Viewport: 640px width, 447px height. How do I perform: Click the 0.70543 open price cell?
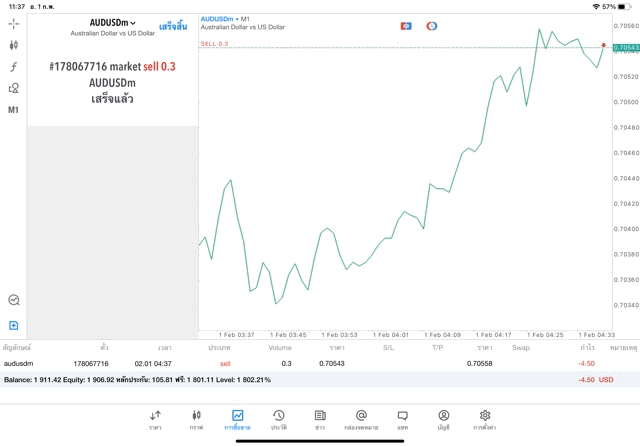coord(332,363)
